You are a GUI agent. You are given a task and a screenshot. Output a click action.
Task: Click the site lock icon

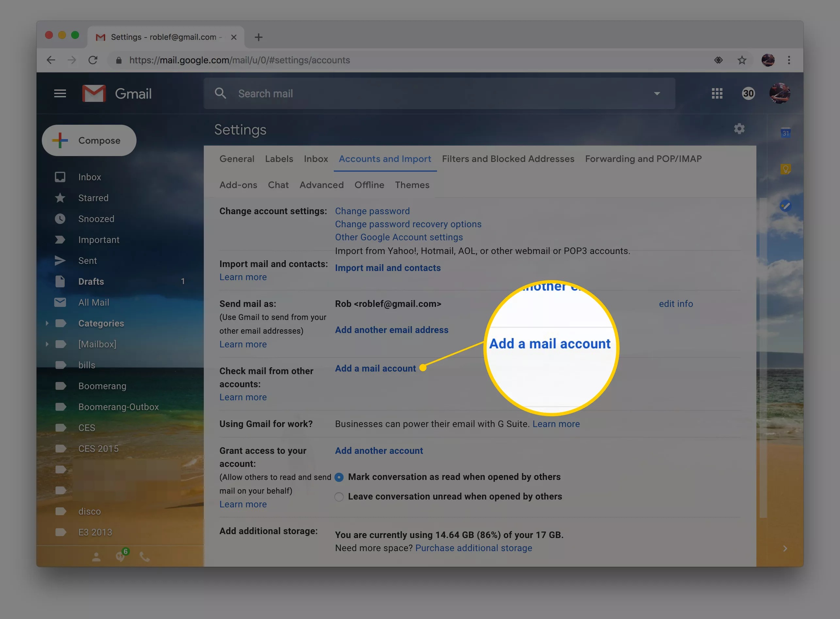point(119,60)
